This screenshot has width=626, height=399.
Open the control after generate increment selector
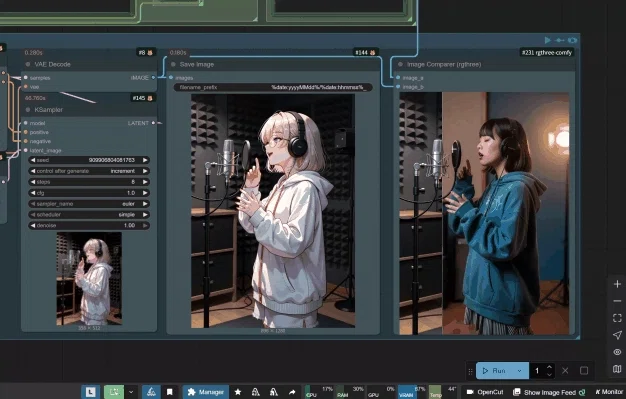(89, 171)
